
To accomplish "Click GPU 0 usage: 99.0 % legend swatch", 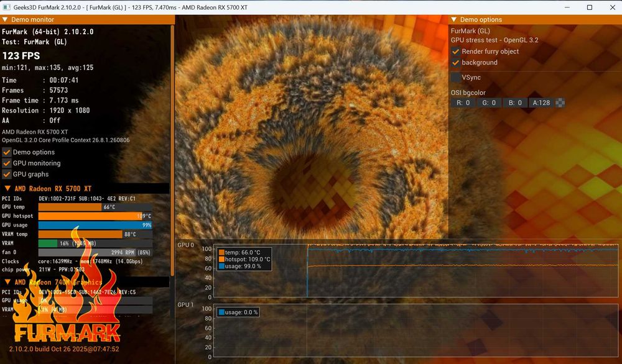I will pos(221,266).
